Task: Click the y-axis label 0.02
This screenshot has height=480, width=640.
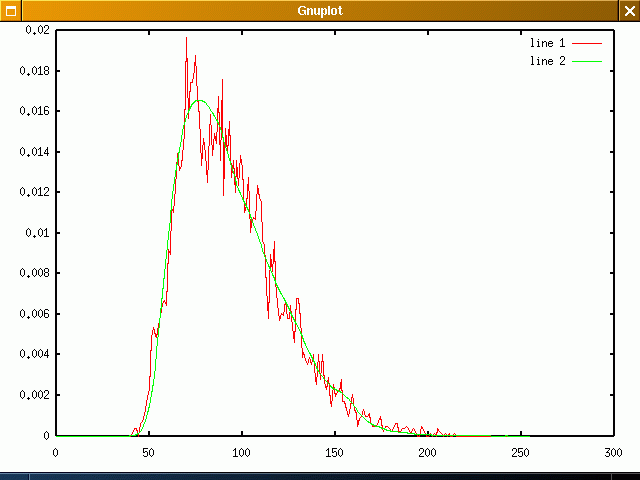Action: click(37, 31)
